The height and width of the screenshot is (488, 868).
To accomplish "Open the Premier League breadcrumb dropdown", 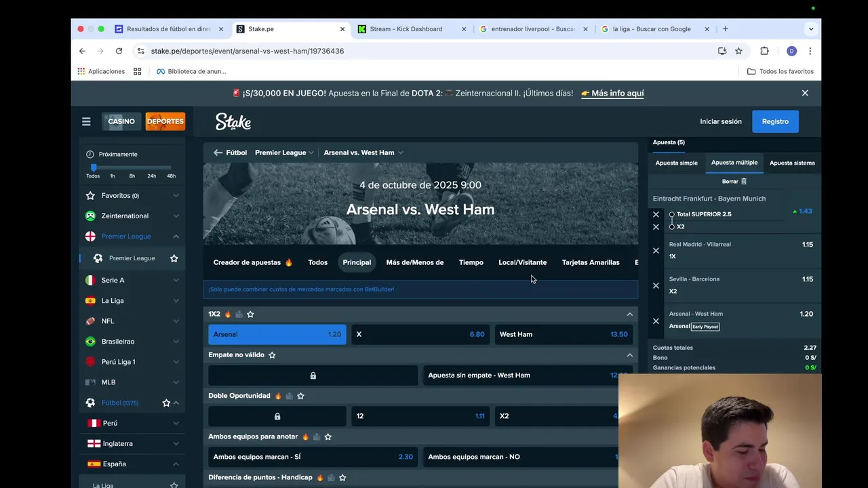I will pyautogui.click(x=284, y=152).
